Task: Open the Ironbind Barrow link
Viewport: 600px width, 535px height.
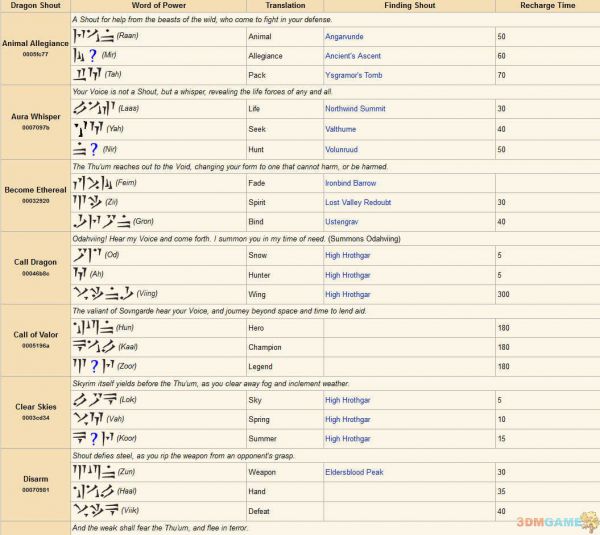Action: (351, 183)
